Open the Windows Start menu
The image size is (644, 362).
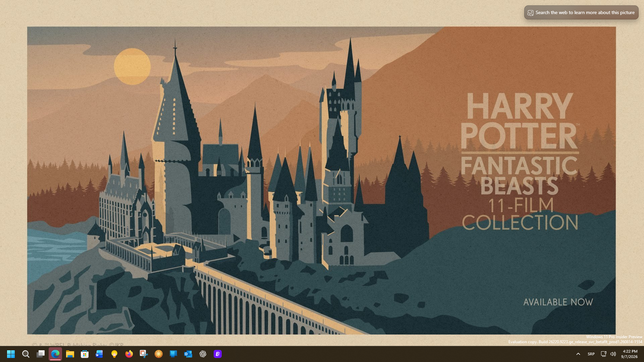coord(11,354)
